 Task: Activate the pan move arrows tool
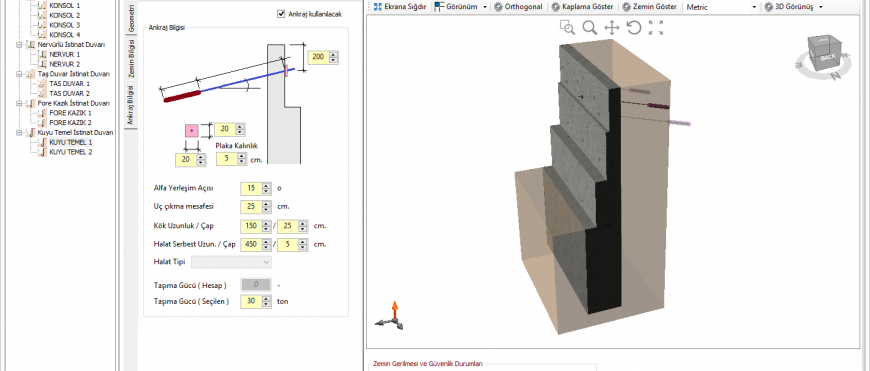click(x=611, y=28)
